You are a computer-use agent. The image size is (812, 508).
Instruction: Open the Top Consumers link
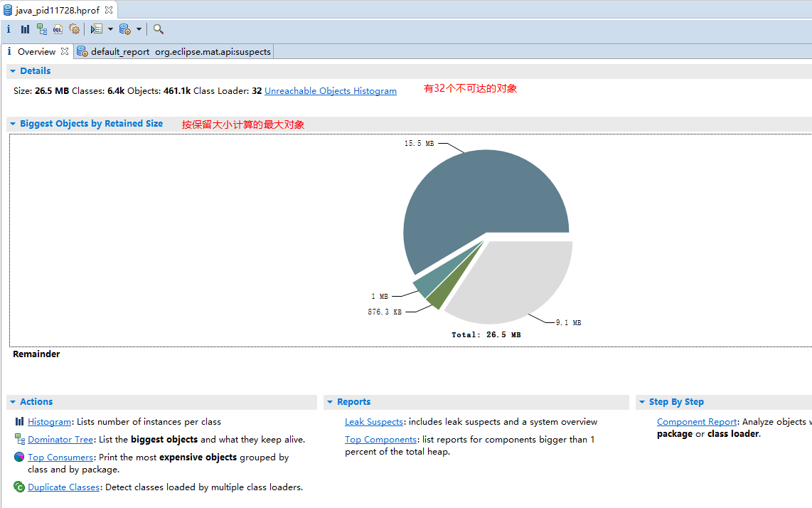tap(60, 457)
